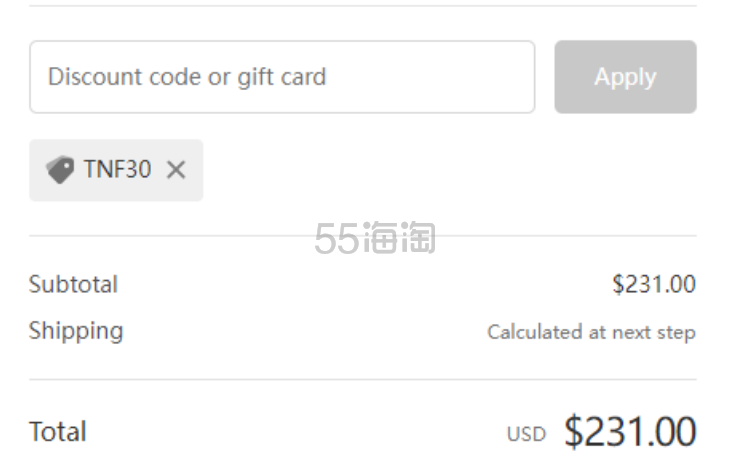Screen dimensions: 751x475
Task: Click the Shipping label
Action: (76, 331)
